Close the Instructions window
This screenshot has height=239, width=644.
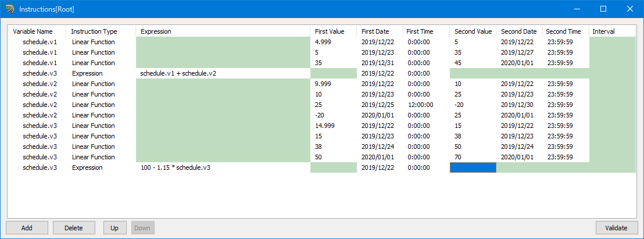click(x=629, y=9)
